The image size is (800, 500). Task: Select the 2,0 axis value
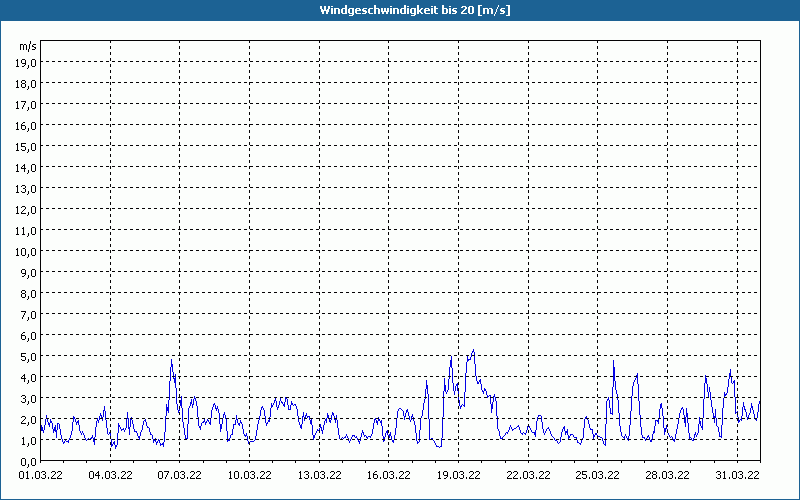tap(28, 419)
